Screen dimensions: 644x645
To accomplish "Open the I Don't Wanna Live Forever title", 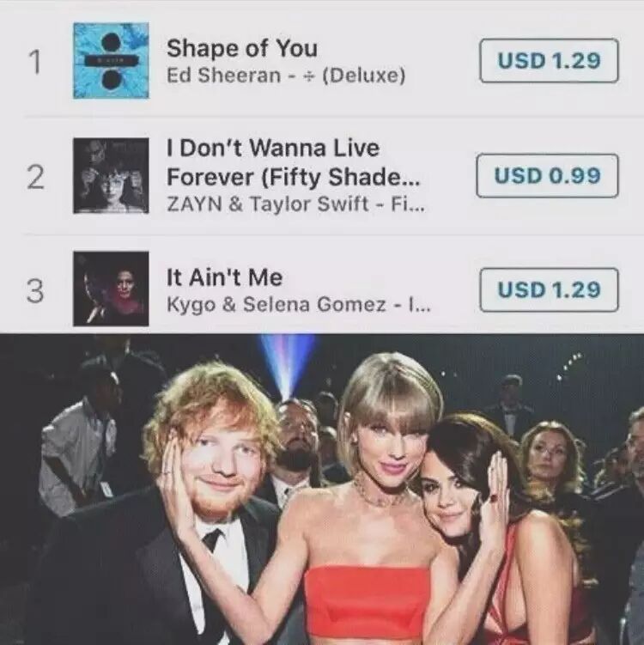I will (293, 162).
